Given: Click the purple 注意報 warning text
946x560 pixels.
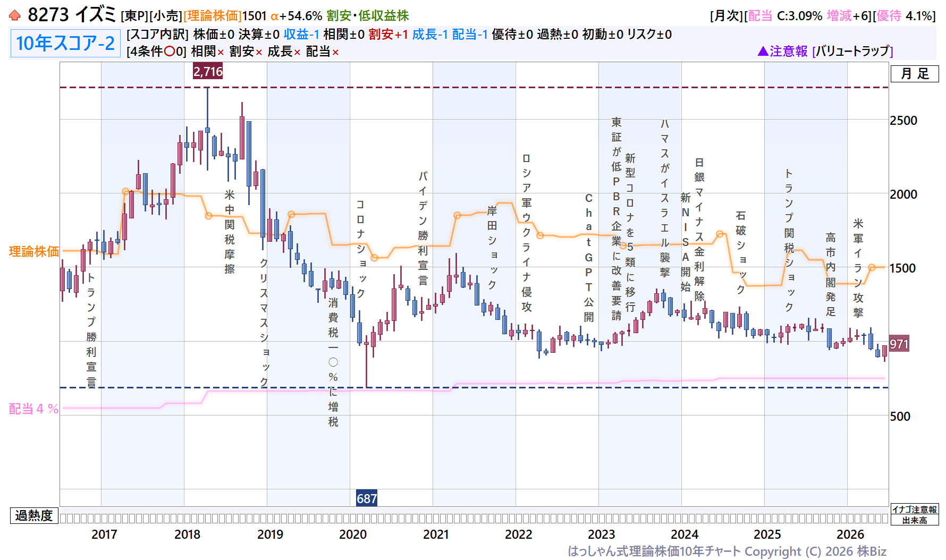Looking at the screenshot, I should (789, 51).
